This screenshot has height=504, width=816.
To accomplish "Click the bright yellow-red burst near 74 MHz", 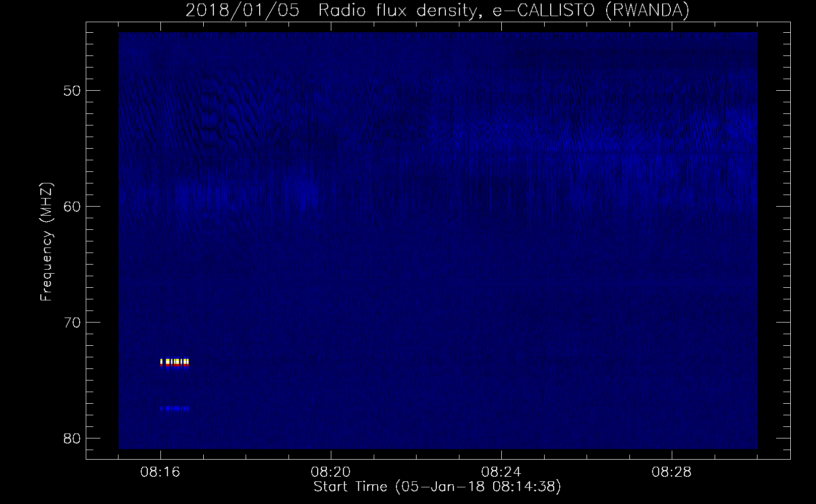I will point(174,363).
